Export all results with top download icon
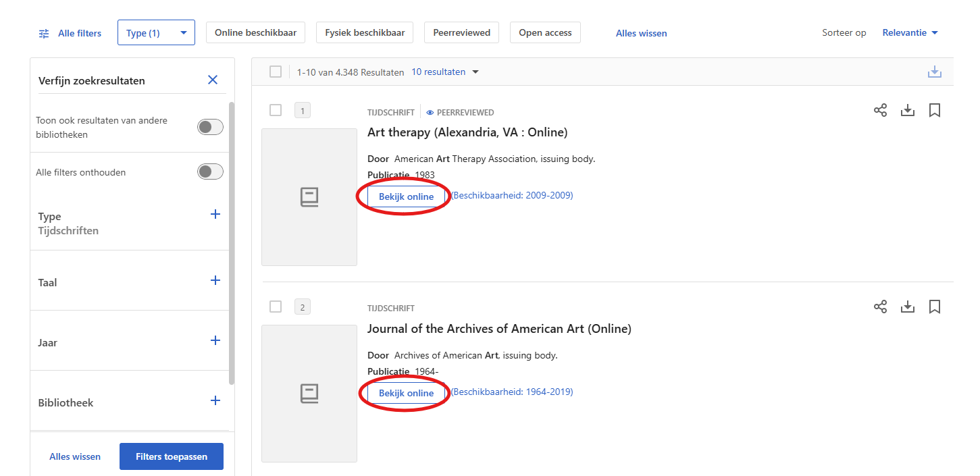 click(x=935, y=72)
